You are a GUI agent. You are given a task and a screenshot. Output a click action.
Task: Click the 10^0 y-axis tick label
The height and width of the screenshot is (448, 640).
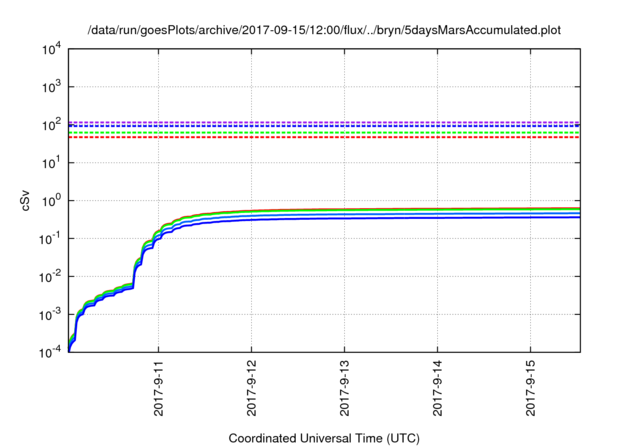[51, 201]
